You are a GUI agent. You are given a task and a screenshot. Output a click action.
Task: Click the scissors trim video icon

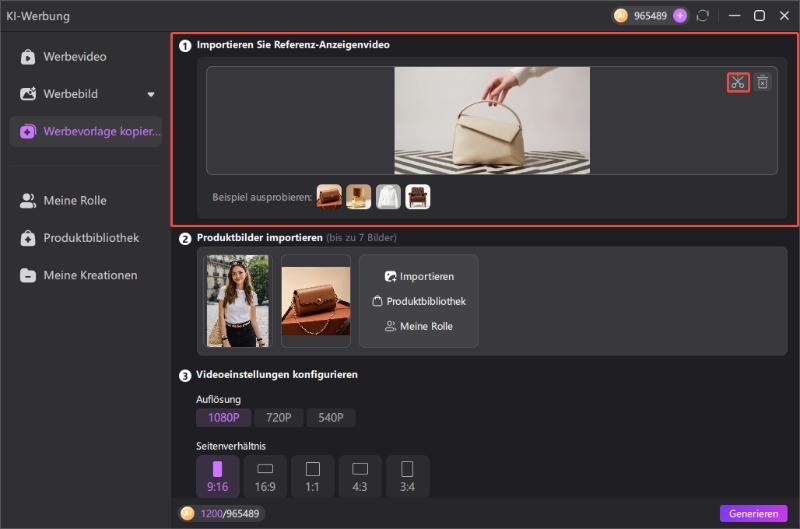pos(738,82)
